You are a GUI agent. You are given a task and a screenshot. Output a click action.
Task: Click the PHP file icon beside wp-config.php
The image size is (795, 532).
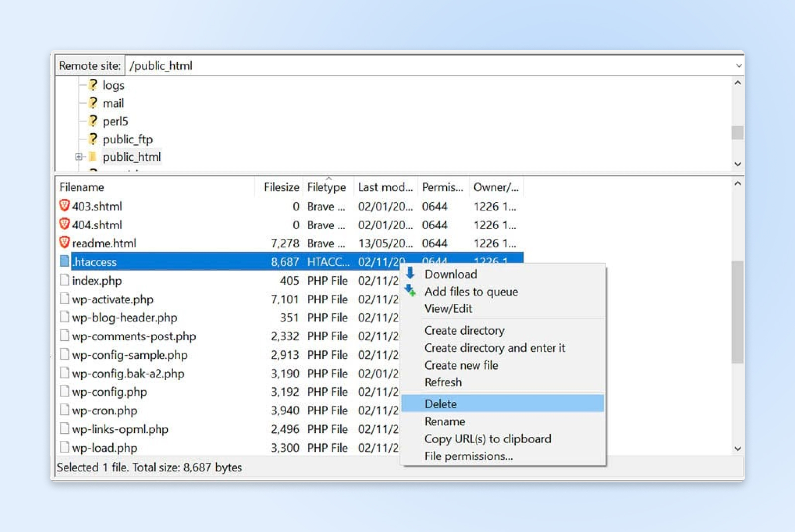coord(64,391)
